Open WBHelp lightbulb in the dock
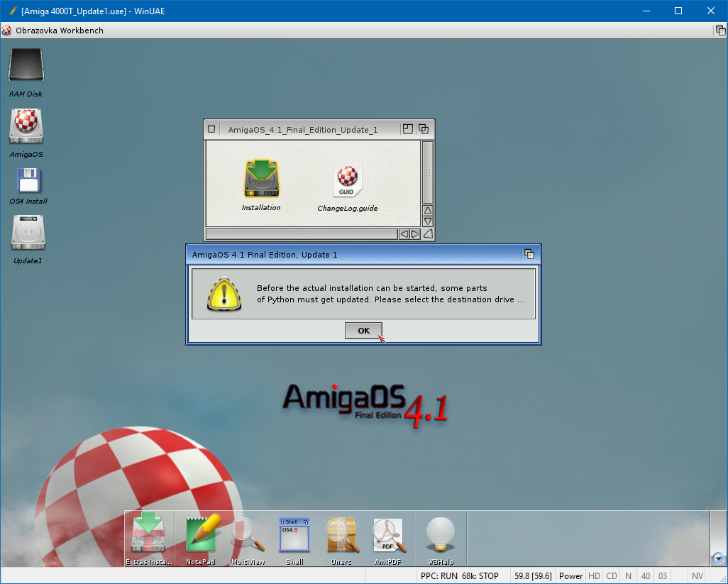 (440, 536)
